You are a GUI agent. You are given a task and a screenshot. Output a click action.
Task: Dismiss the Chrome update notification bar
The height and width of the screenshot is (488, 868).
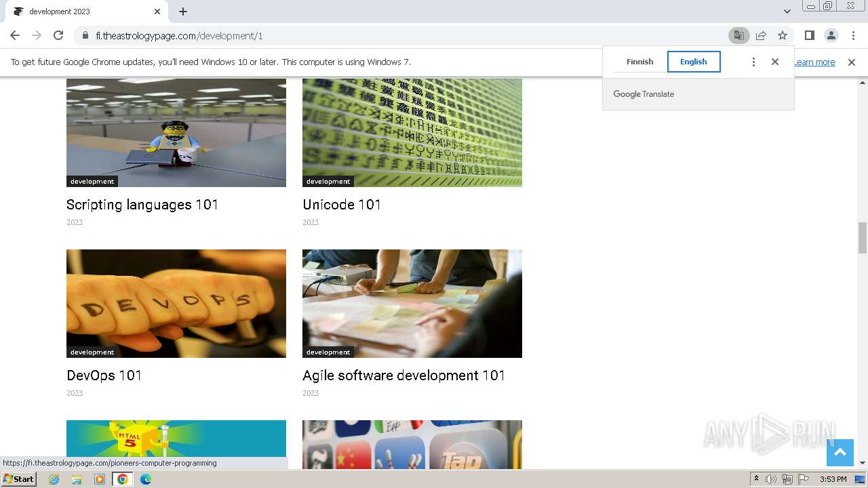pos(852,62)
